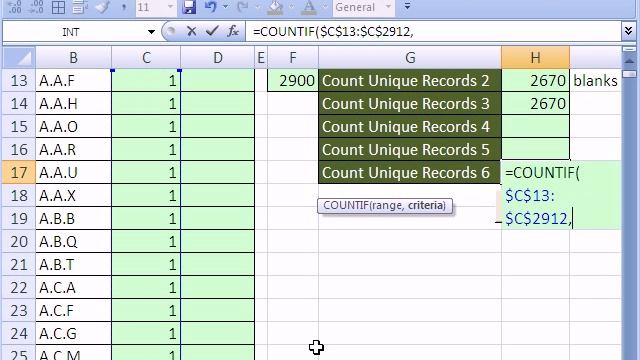Open Customize Quick Access Toolbar dropdown
640x360 pixels.
pos(407,7)
